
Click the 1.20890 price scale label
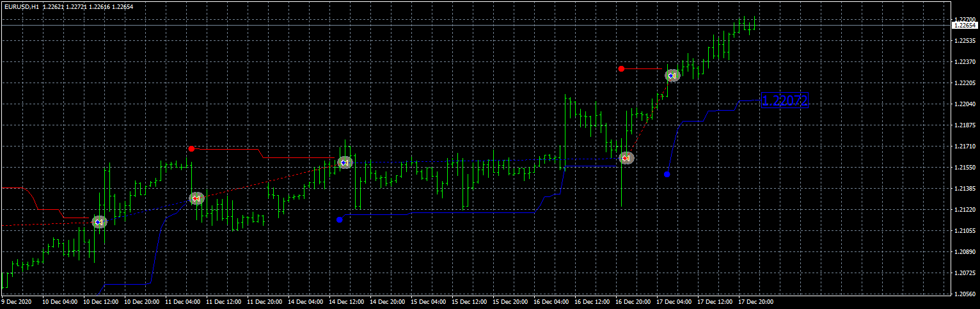[x=964, y=251]
